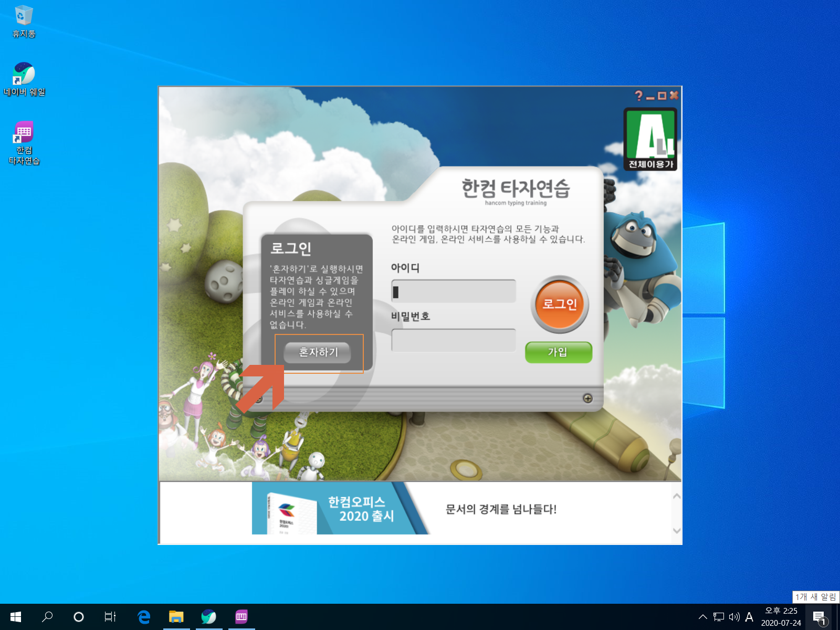Screen dimensions: 840x630
Task: Focus the 비밀번호 password input field
Action: [x=454, y=340]
